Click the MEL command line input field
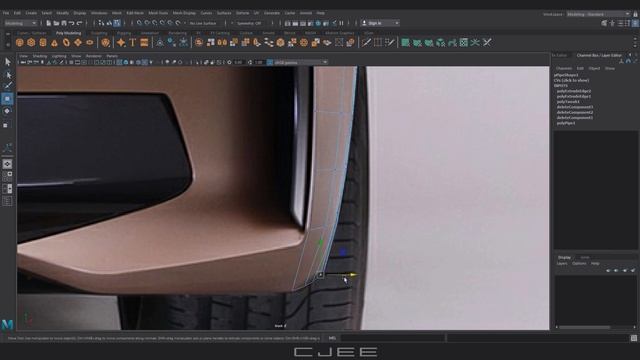640x360 pixels. pyautogui.click(x=393, y=338)
